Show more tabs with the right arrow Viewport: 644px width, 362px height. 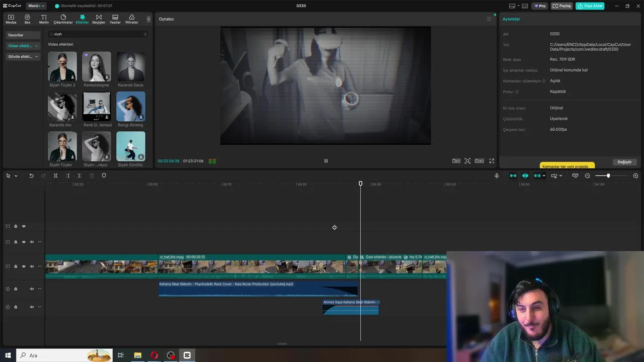point(148,19)
